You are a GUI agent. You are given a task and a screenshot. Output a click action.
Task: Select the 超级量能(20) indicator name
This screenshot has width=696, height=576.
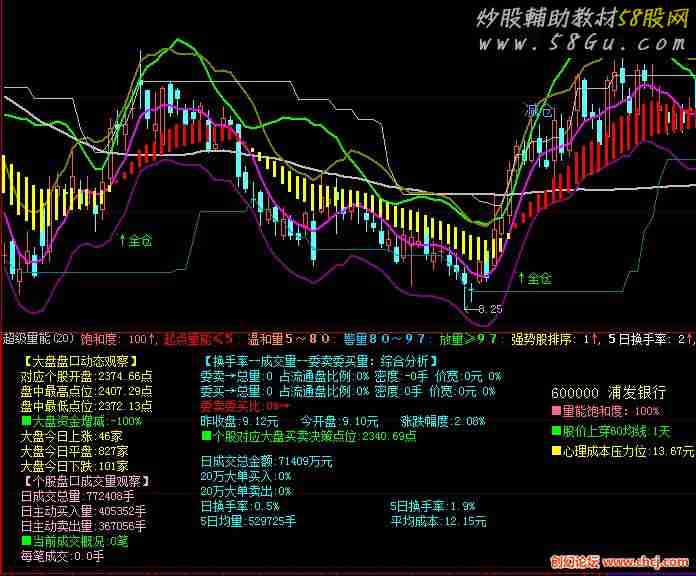click(x=38, y=339)
